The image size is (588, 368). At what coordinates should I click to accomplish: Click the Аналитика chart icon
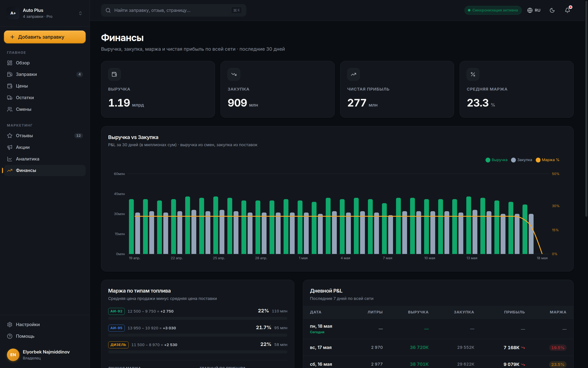[10, 159]
